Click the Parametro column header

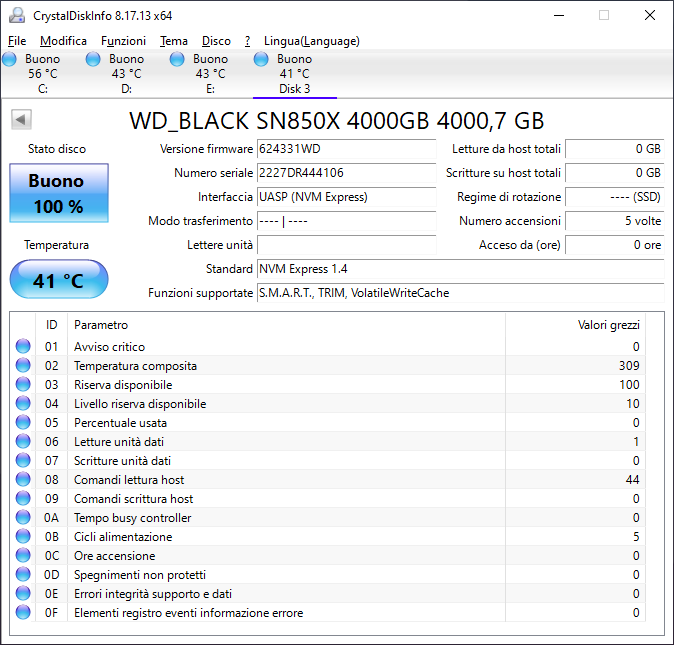[x=286, y=325]
